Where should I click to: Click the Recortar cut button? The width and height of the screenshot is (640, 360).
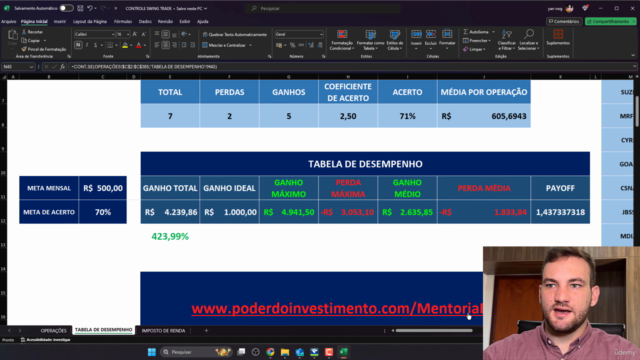click(33, 32)
